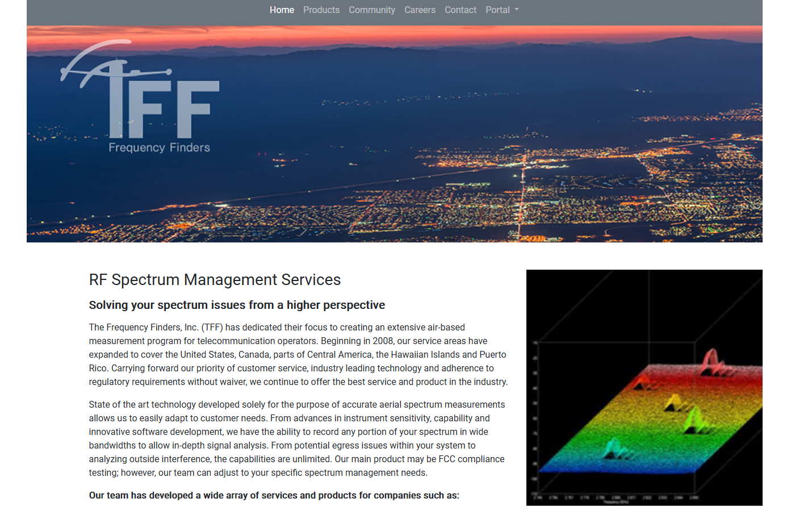The height and width of the screenshot is (511, 812).
Task: Click the paragraph starting 'The Frequency Finders, Inc.'
Action: point(299,354)
